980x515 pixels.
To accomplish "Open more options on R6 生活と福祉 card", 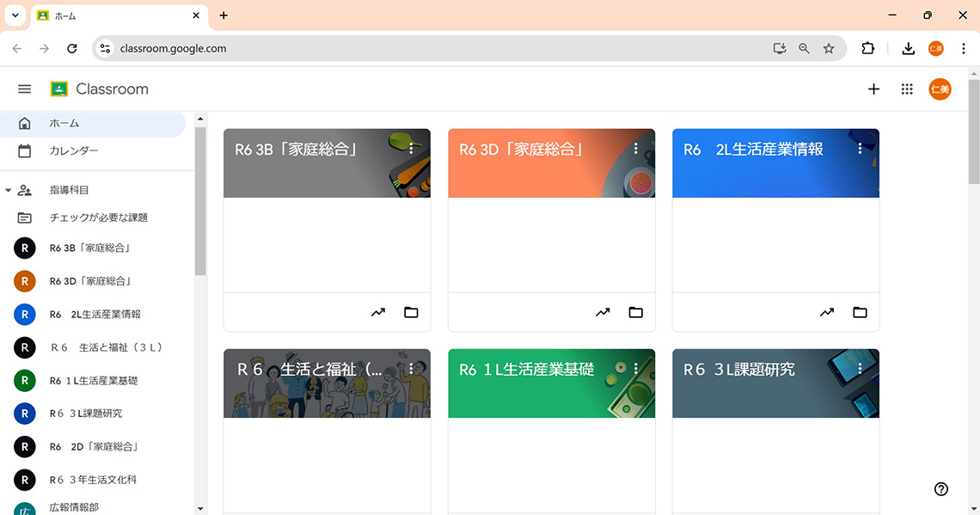I will click(x=411, y=369).
